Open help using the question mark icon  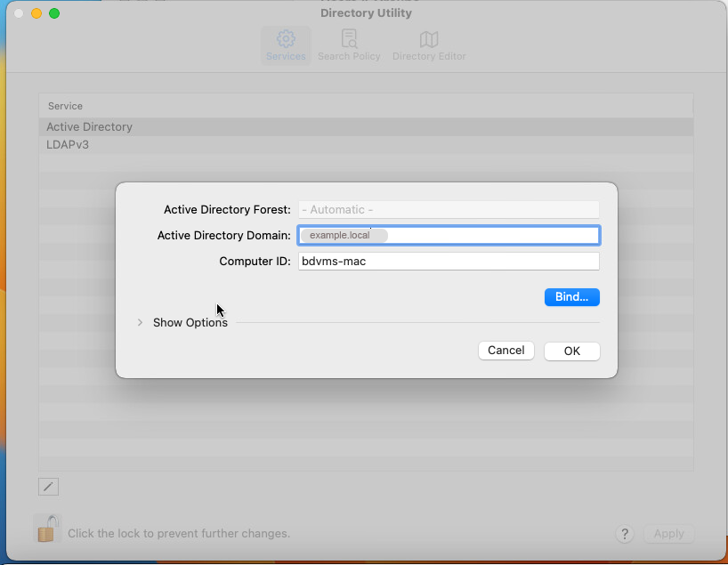pyautogui.click(x=625, y=534)
